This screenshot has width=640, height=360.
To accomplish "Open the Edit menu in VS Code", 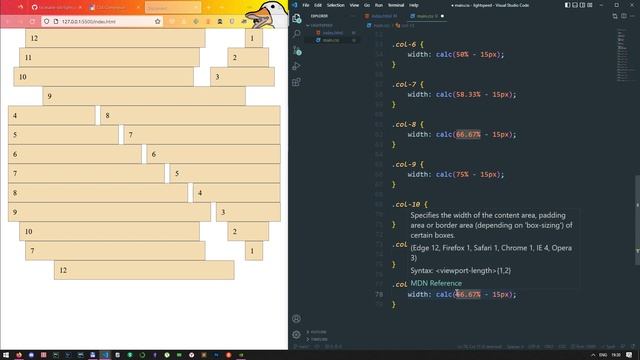I will pyautogui.click(x=318, y=5).
